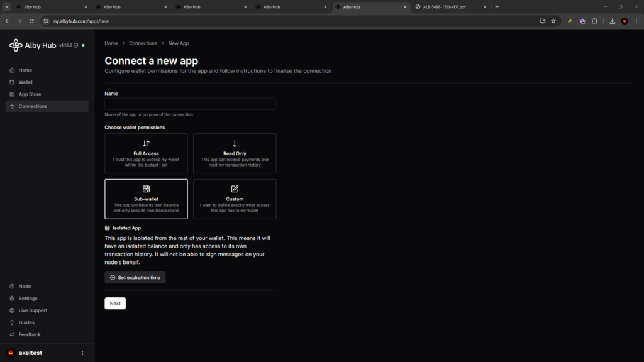Go to the App Store section
This screenshot has height=362, width=644.
tap(30, 94)
